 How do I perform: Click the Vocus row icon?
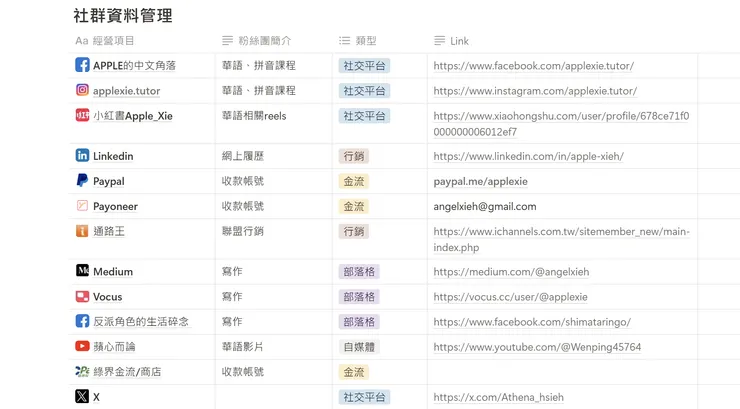tap(82, 296)
